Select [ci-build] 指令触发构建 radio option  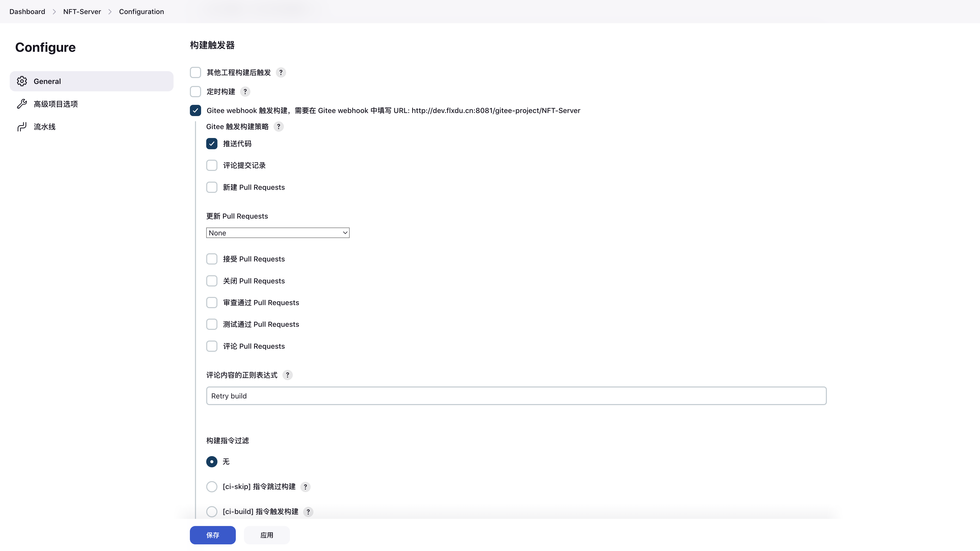pos(212,512)
